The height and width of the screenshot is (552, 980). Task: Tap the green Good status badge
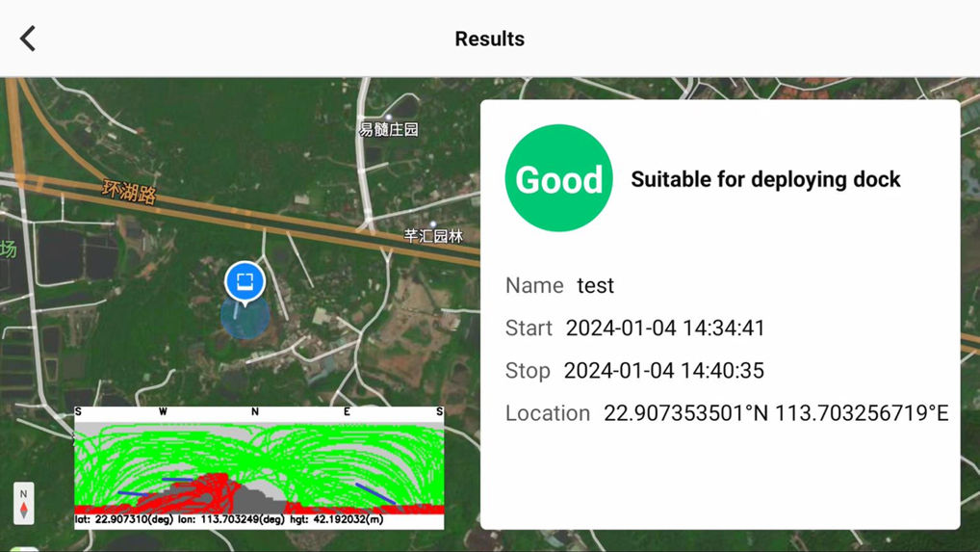[558, 178]
